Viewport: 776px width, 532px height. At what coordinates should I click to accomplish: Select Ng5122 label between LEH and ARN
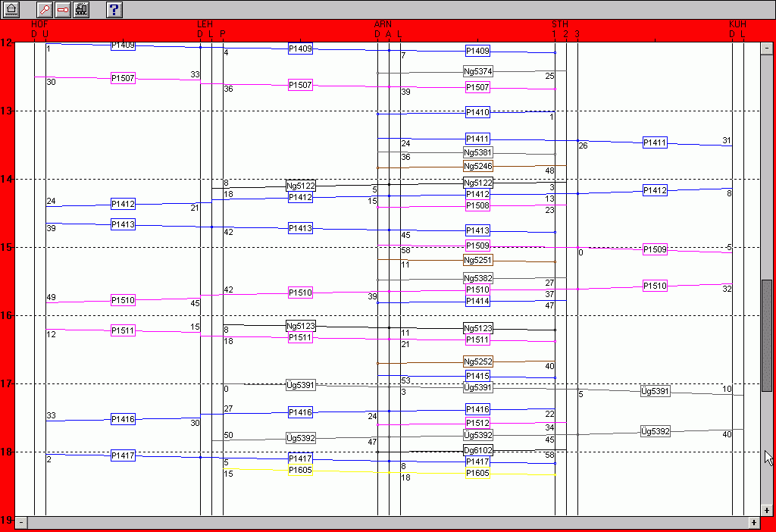tap(301, 186)
